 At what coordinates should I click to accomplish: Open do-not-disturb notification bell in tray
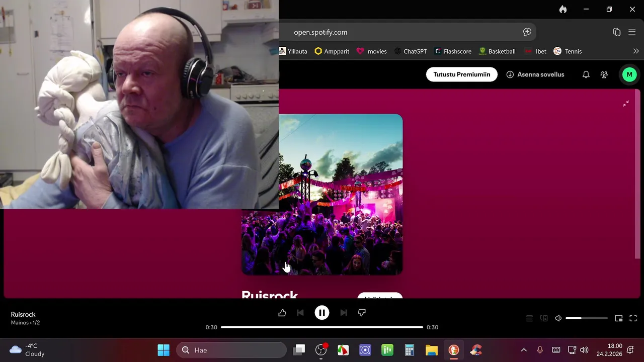[631, 350]
